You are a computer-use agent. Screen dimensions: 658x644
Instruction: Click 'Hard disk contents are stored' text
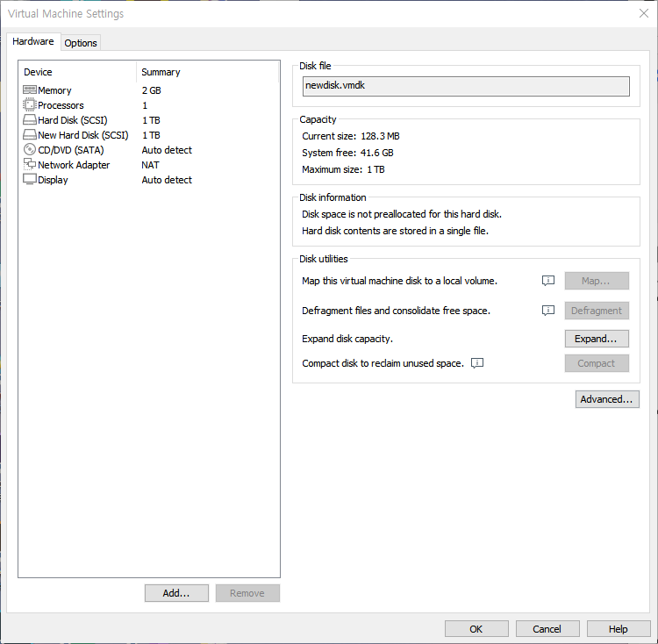coord(395,231)
